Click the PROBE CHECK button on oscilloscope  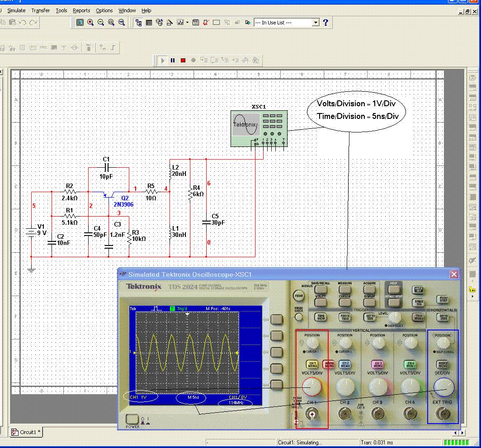(x=298, y=317)
